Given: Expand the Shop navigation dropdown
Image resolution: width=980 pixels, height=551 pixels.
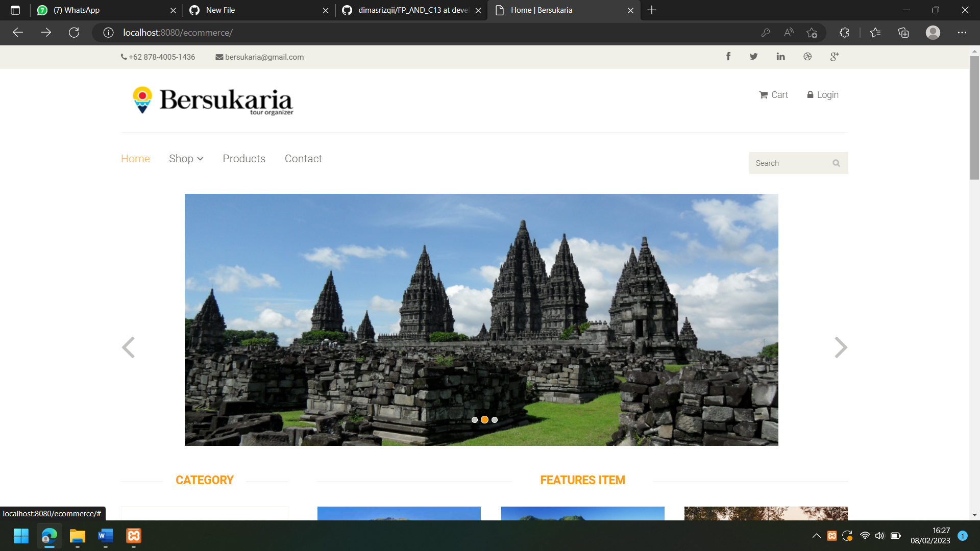Looking at the screenshot, I should 186,159.
